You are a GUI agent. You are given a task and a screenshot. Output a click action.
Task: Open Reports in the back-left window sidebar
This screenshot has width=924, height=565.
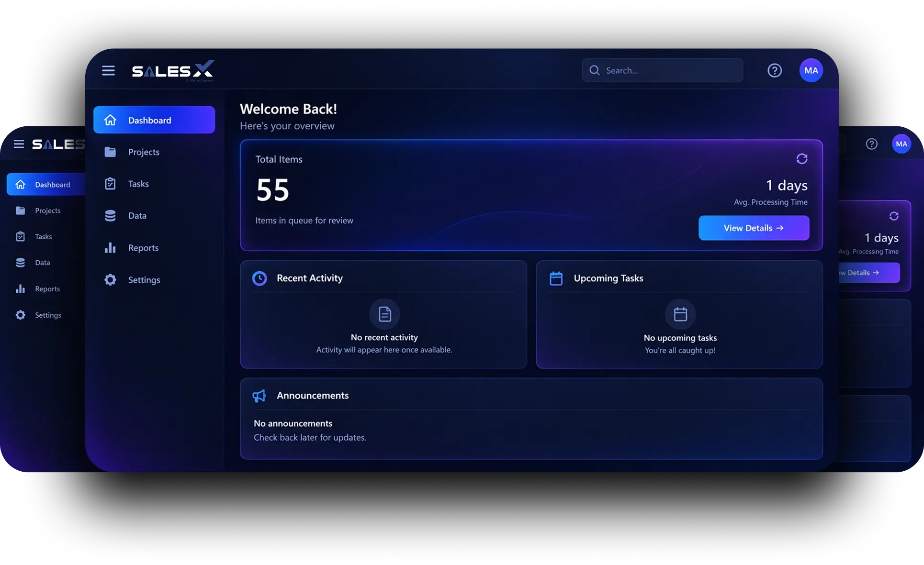46,289
